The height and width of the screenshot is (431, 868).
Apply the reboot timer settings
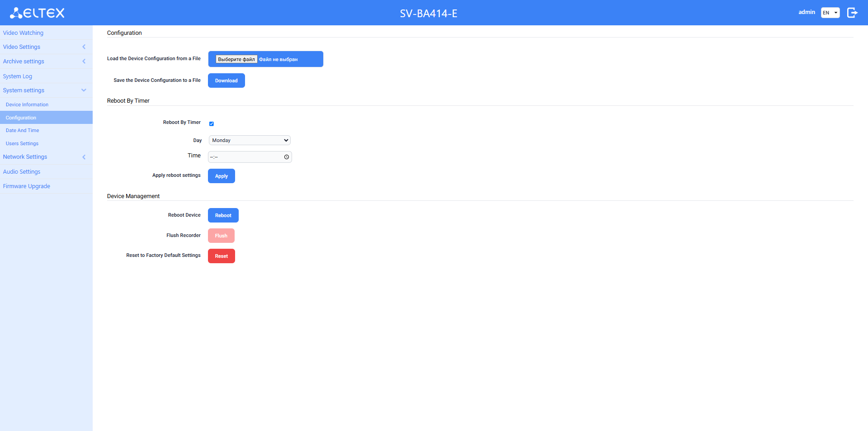pos(221,176)
